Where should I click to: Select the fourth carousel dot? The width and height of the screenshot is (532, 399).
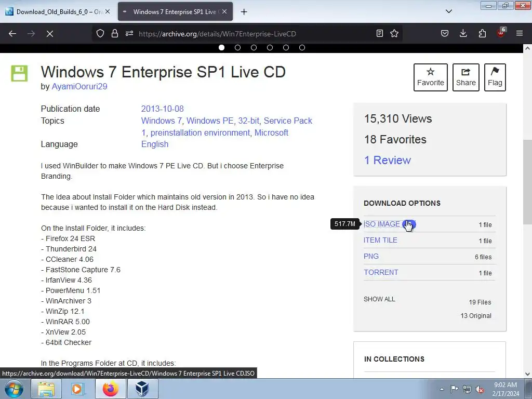(x=270, y=47)
